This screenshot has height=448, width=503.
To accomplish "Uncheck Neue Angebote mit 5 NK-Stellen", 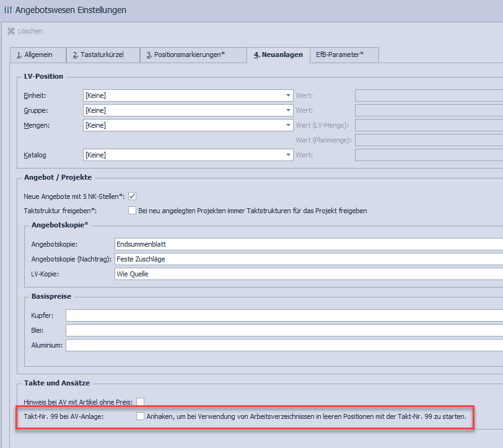I will [x=132, y=196].
